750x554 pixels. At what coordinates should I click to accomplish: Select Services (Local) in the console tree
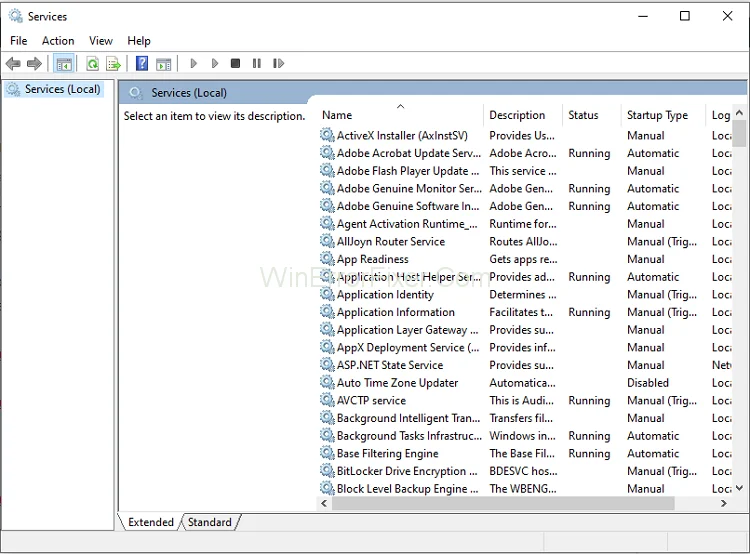(62, 89)
